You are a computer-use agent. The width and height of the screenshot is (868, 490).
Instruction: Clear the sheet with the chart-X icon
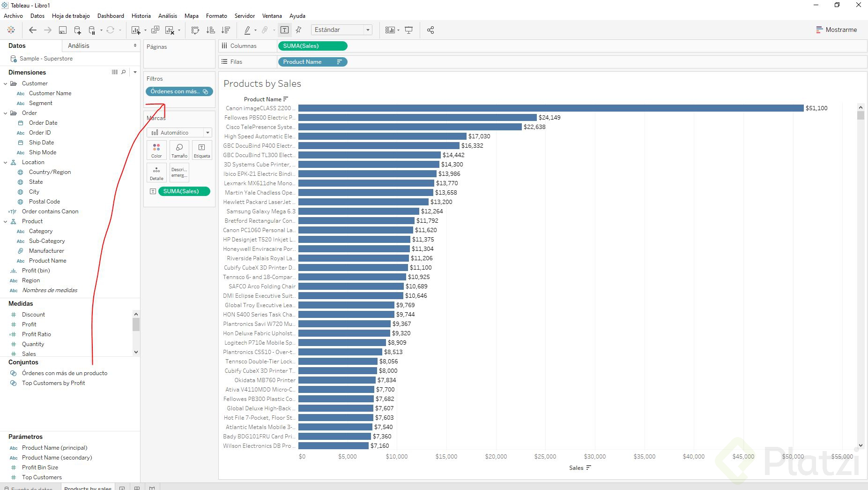tap(170, 30)
